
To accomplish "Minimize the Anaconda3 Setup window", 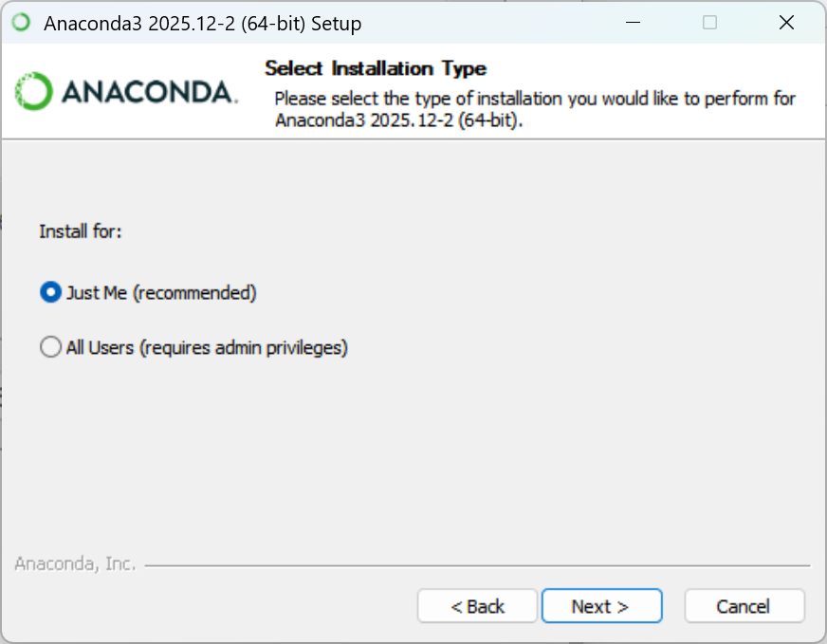I will click(633, 23).
